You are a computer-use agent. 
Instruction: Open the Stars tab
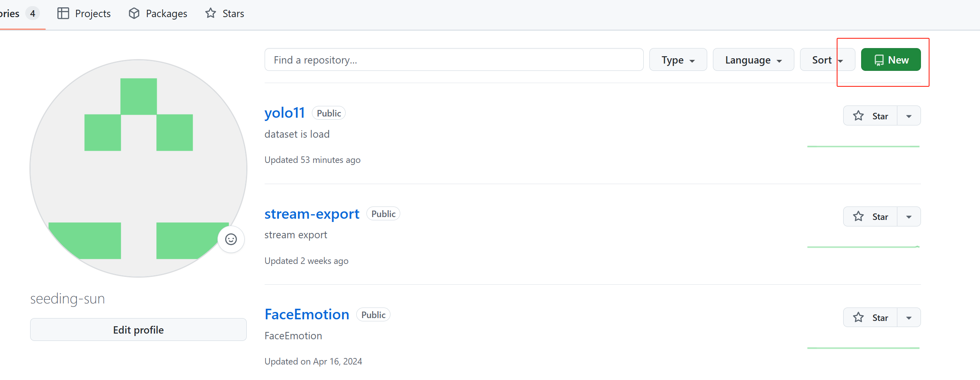(x=225, y=13)
